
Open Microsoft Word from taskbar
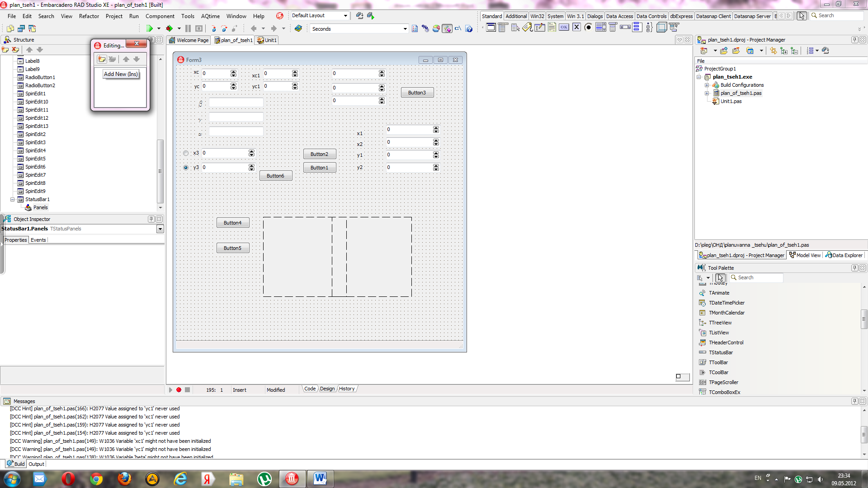(320, 479)
